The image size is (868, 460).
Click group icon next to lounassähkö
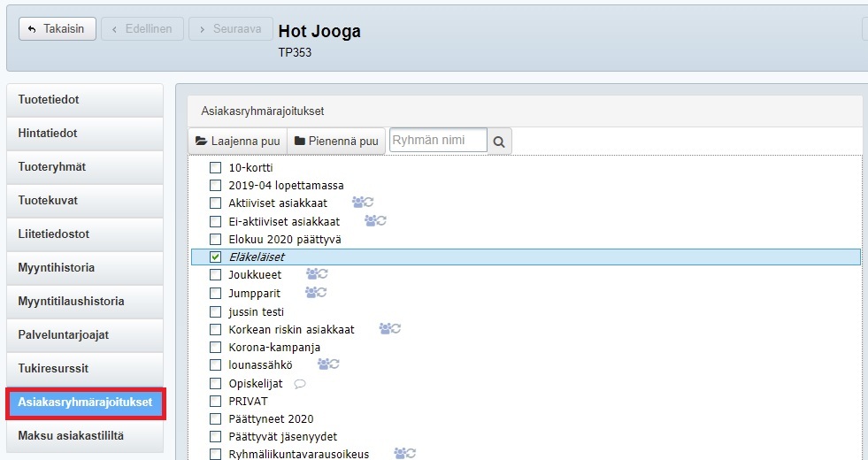tap(328, 364)
